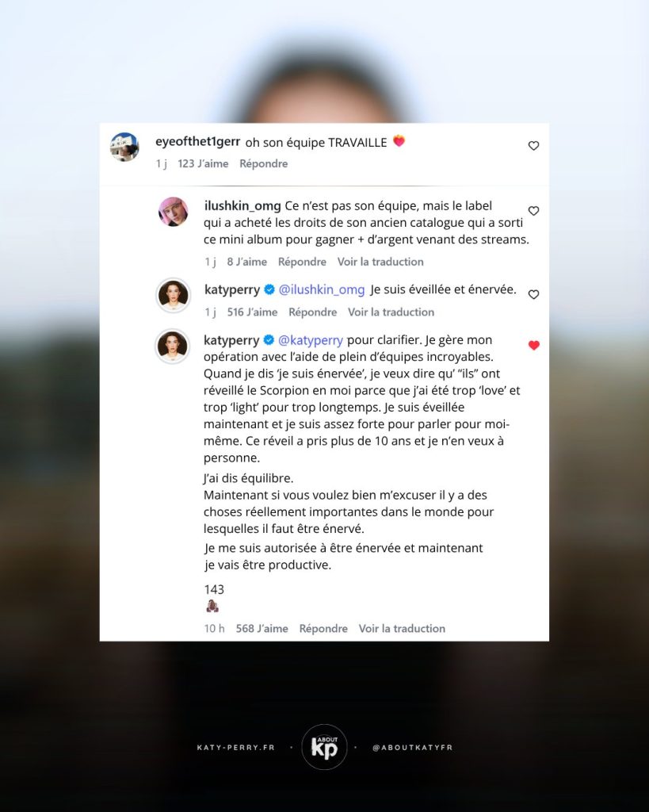Screen dimensions: 649x812
Task: Open eyeofthet1gerr profile picture
Action: 124,147
